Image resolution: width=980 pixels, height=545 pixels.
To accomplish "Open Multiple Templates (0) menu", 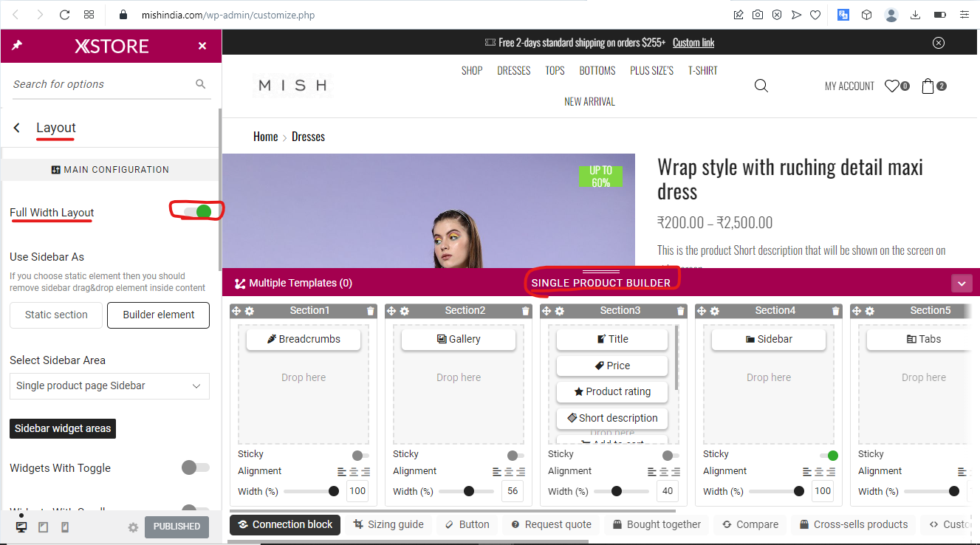I will [293, 283].
